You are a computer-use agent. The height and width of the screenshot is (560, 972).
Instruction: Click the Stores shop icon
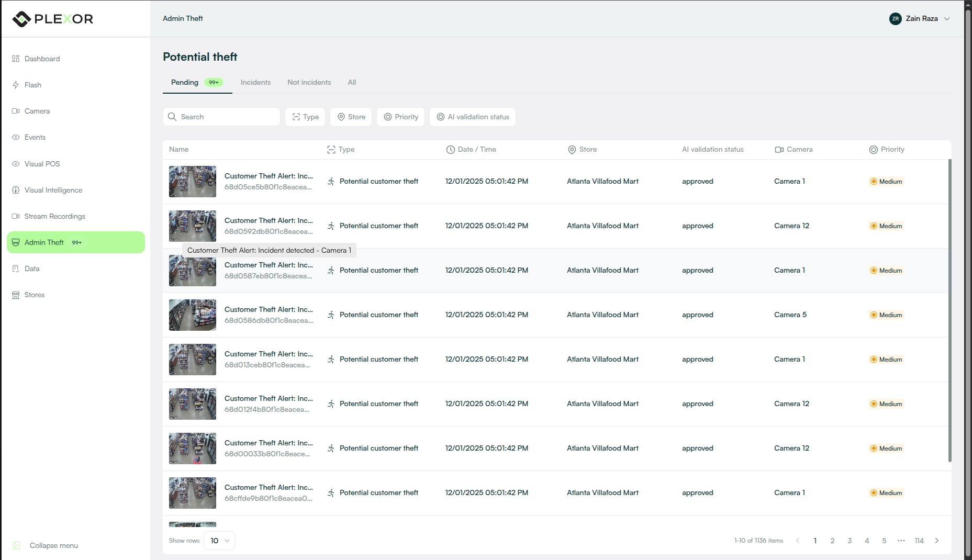[x=16, y=295]
